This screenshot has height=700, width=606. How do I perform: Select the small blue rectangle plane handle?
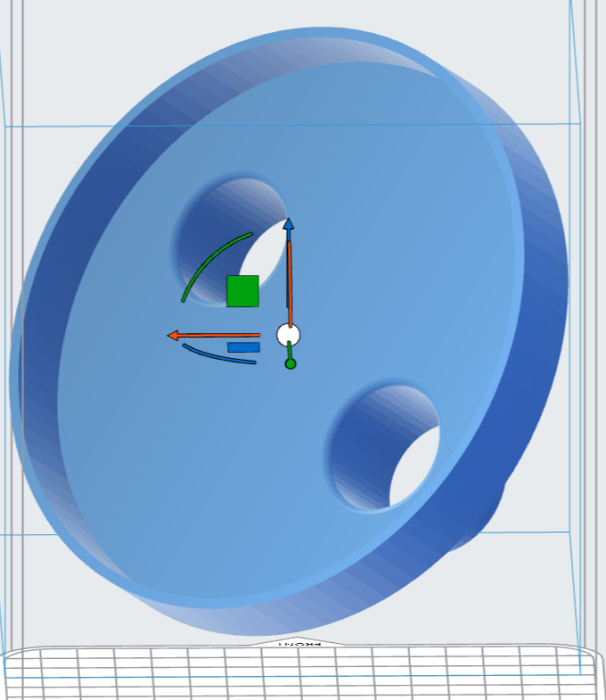click(x=243, y=347)
